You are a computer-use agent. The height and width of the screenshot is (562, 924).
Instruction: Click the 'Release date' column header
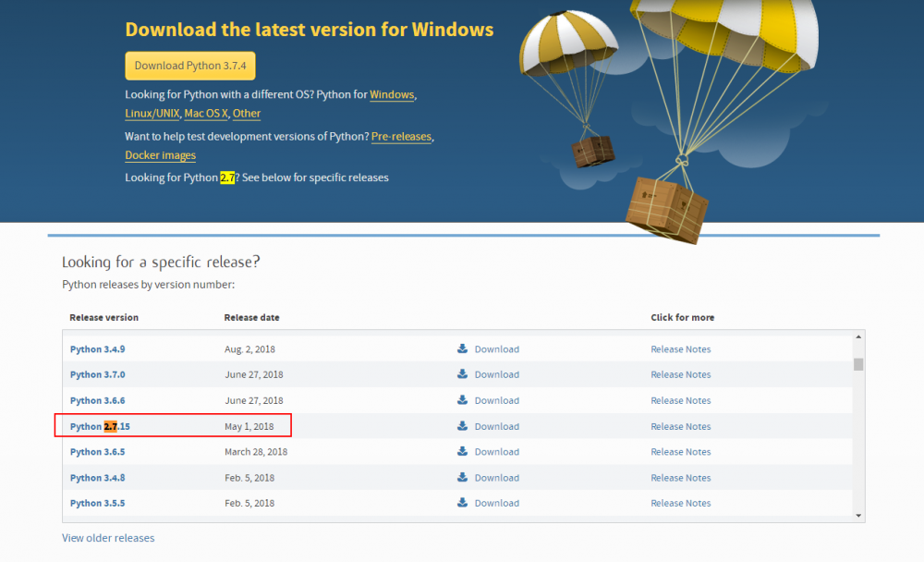251,317
